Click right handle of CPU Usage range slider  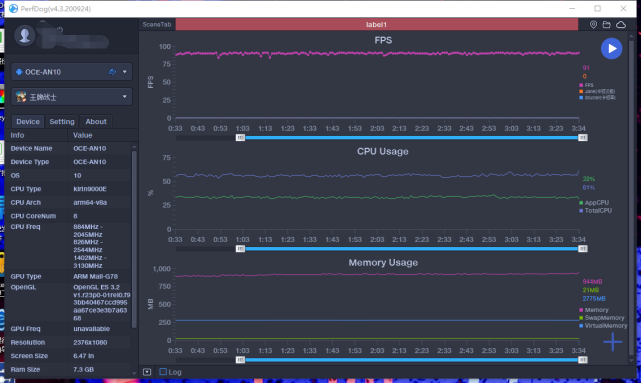pos(583,249)
